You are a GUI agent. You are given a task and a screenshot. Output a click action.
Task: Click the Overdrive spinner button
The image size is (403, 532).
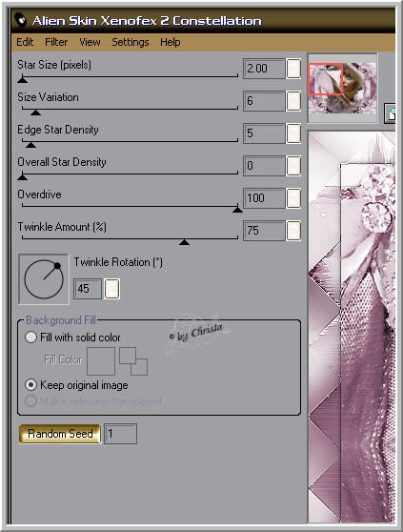tap(293, 198)
